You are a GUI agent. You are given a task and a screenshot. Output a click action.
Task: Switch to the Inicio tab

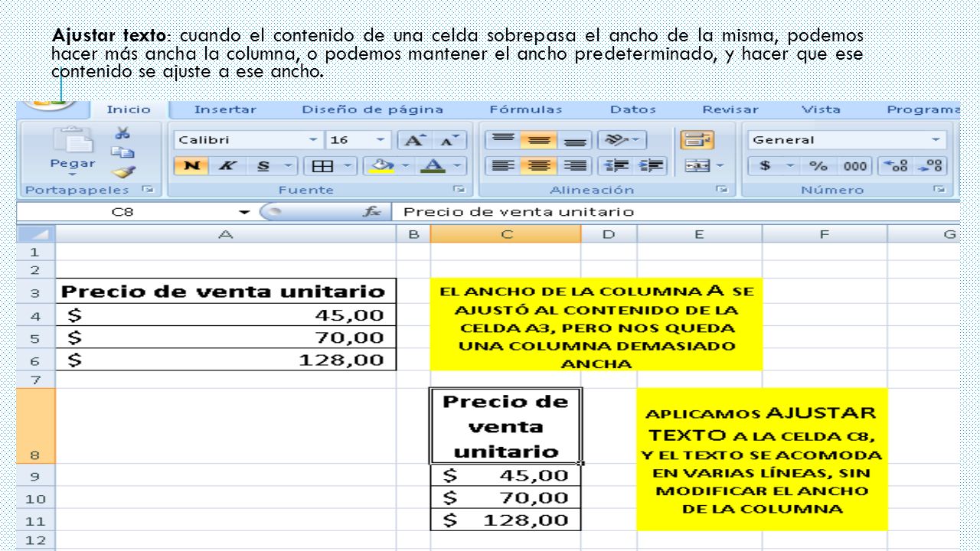(x=129, y=109)
